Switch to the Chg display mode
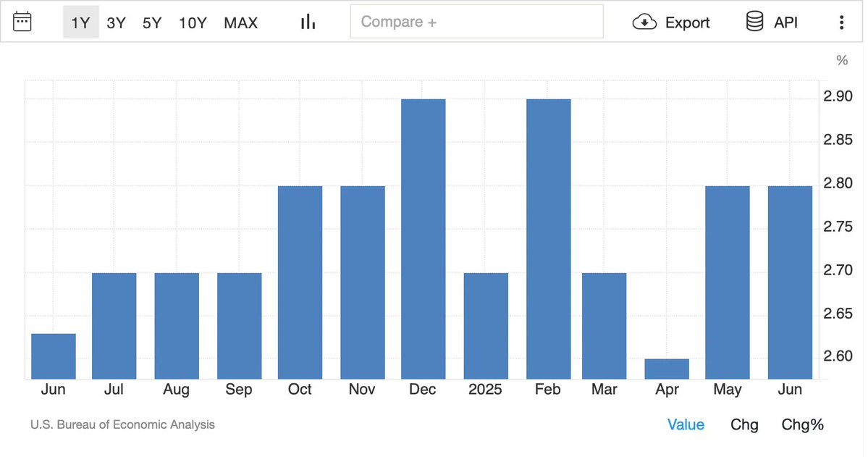This screenshot has width=868, height=457. coord(744,425)
